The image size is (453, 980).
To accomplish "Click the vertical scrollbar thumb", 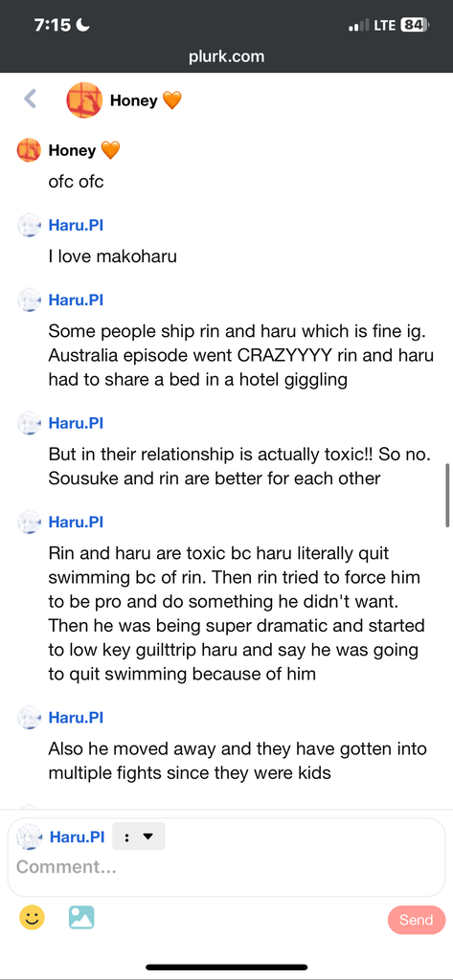I will click(447, 496).
